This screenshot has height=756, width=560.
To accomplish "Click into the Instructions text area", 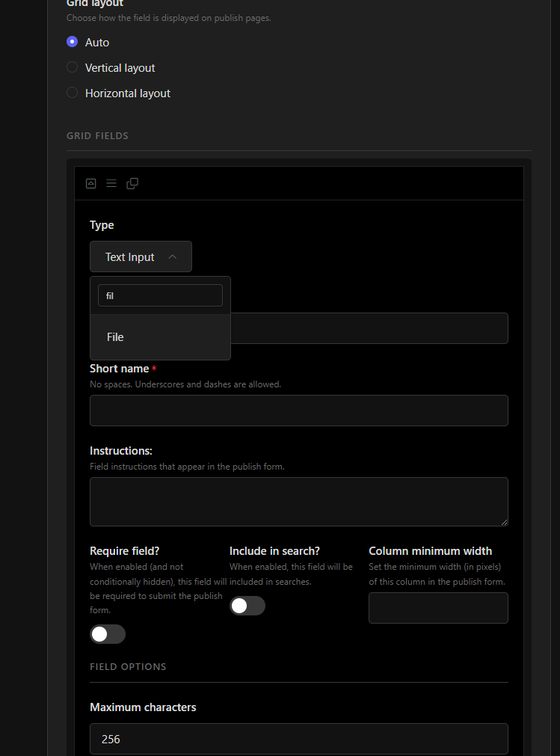I will pos(298,501).
